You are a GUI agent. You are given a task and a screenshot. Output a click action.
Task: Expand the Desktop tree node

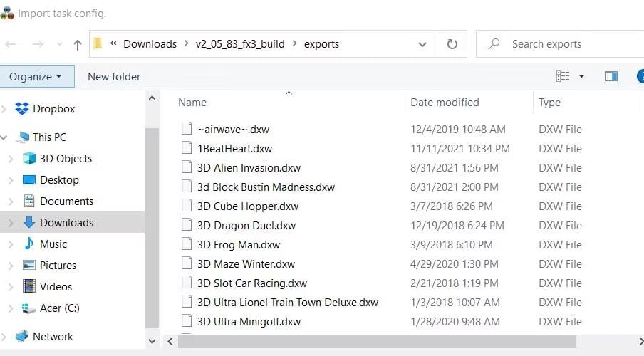coord(11,180)
